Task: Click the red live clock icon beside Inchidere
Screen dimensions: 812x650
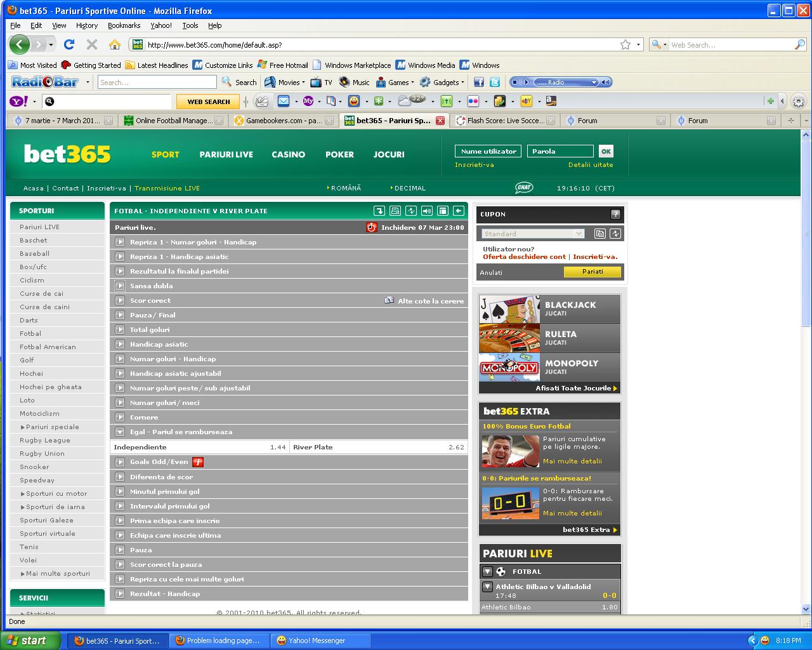Action: click(x=372, y=227)
